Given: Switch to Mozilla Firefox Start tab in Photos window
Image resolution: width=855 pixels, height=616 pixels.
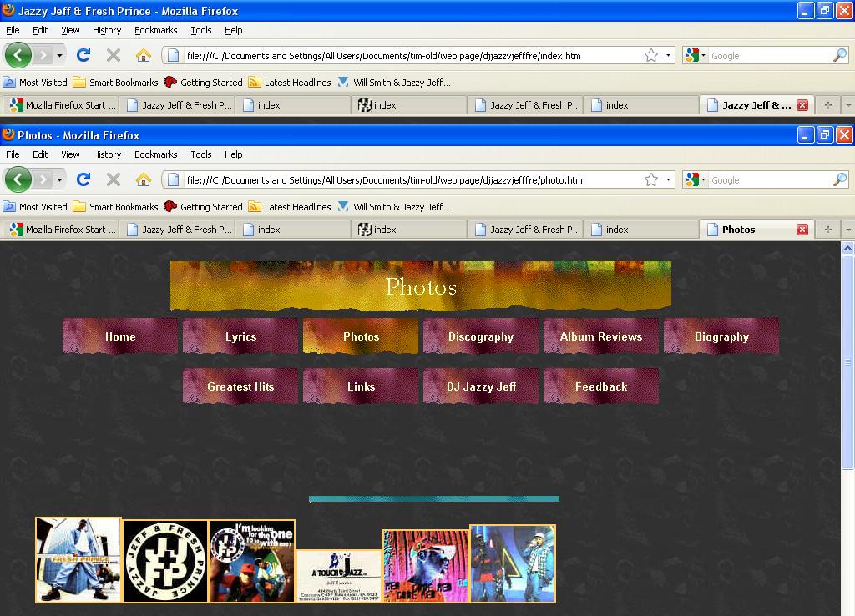Looking at the screenshot, I should (x=63, y=230).
